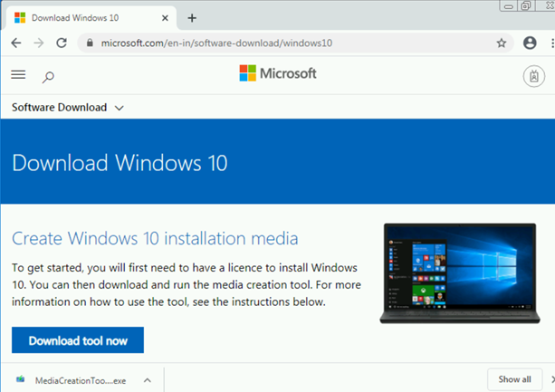Click the Windows 10 laptop image
The width and height of the screenshot is (555, 392).
(460, 273)
